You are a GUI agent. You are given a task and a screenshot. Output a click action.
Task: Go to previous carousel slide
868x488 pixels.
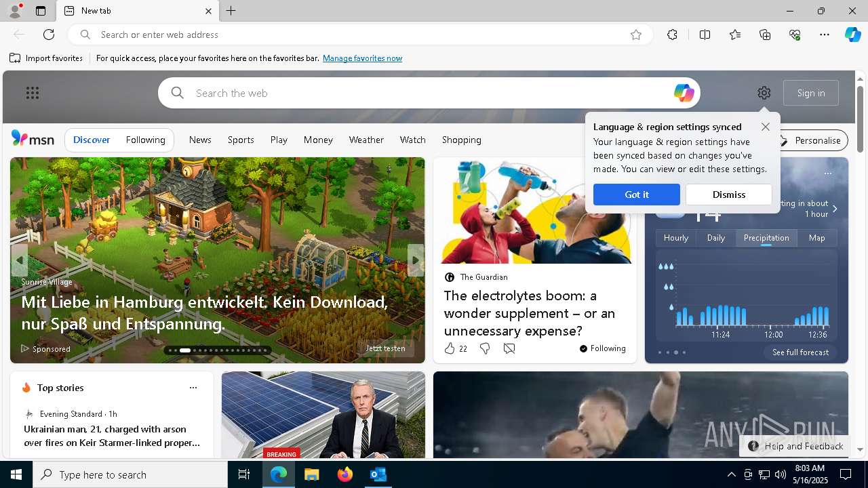(19, 260)
